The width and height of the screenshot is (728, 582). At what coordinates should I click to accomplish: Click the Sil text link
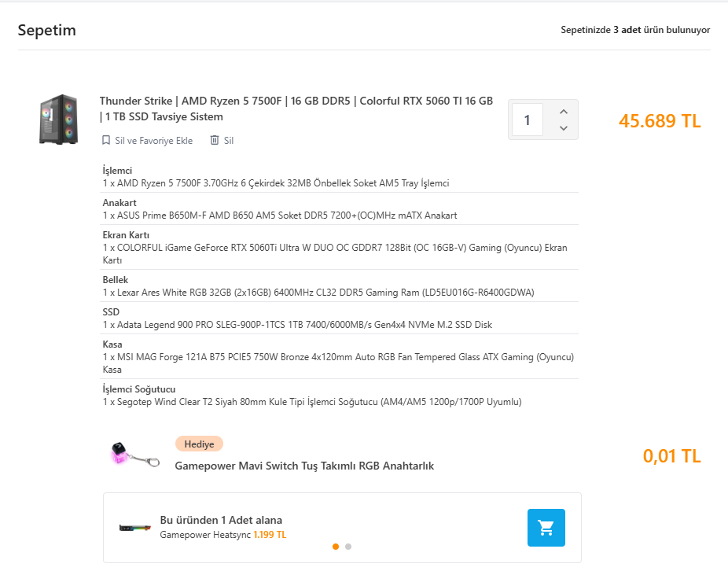click(x=229, y=140)
